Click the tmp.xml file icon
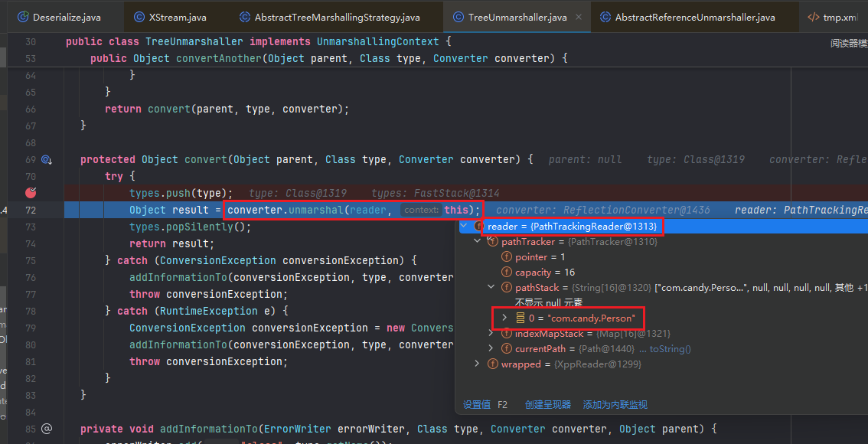The image size is (868, 444). tap(813, 17)
